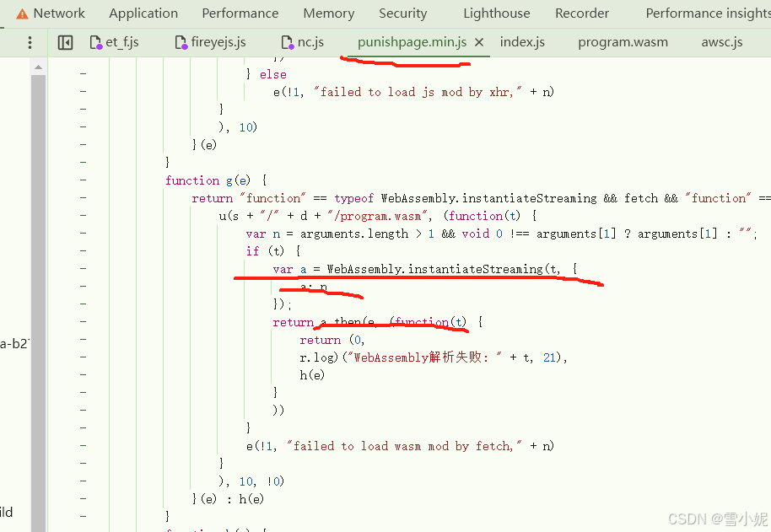
Task: Click the gutter beside 'var a = WebAssembly'
Action: pos(83,269)
